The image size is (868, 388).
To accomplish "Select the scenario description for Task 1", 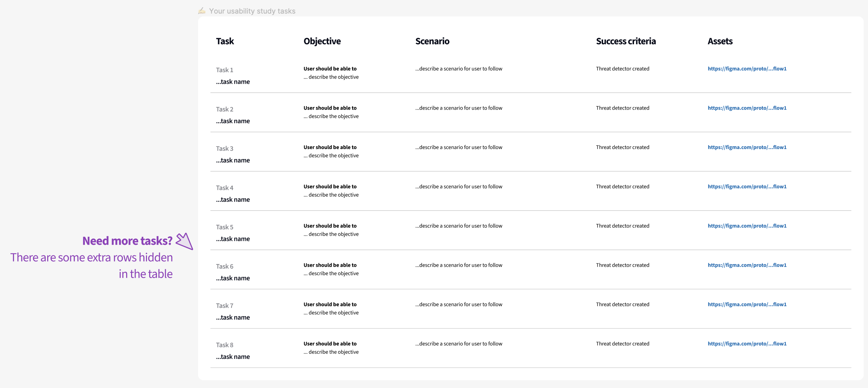I will 459,69.
